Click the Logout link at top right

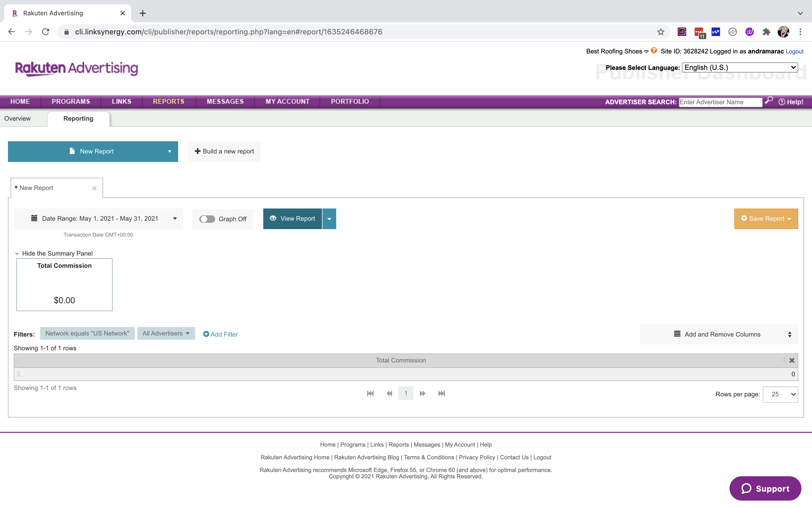794,51
